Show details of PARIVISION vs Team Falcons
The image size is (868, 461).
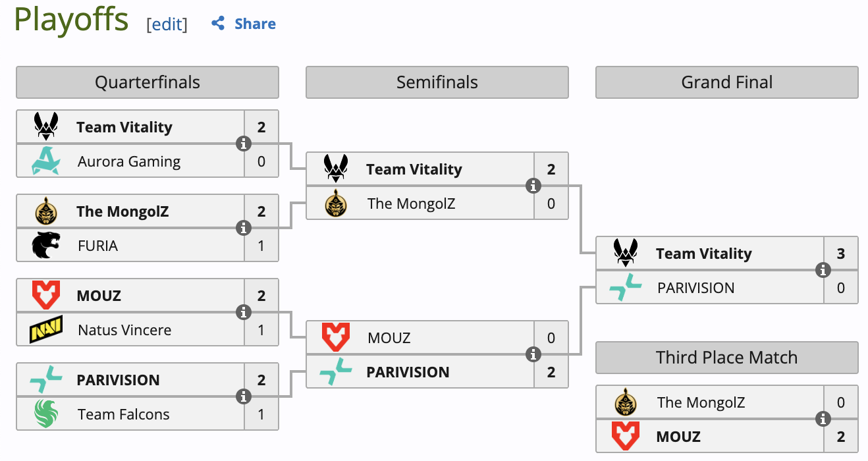click(244, 397)
